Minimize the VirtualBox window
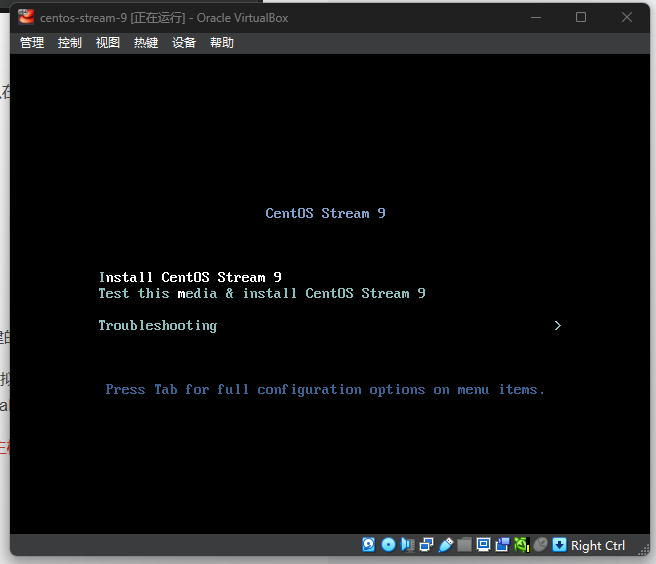656x564 pixels. 536,18
